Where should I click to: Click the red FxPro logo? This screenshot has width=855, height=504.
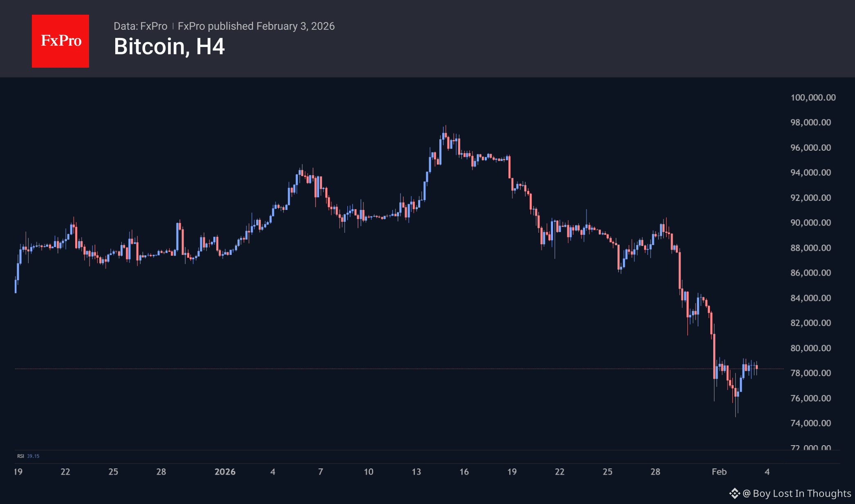[x=60, y=41]
